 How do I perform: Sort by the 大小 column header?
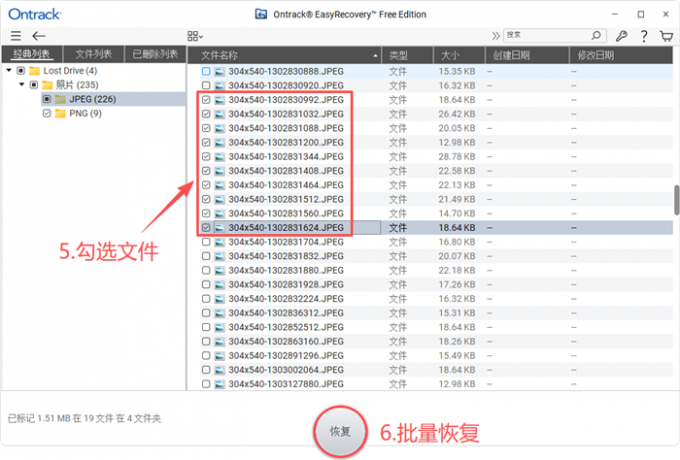coord(459,55)
